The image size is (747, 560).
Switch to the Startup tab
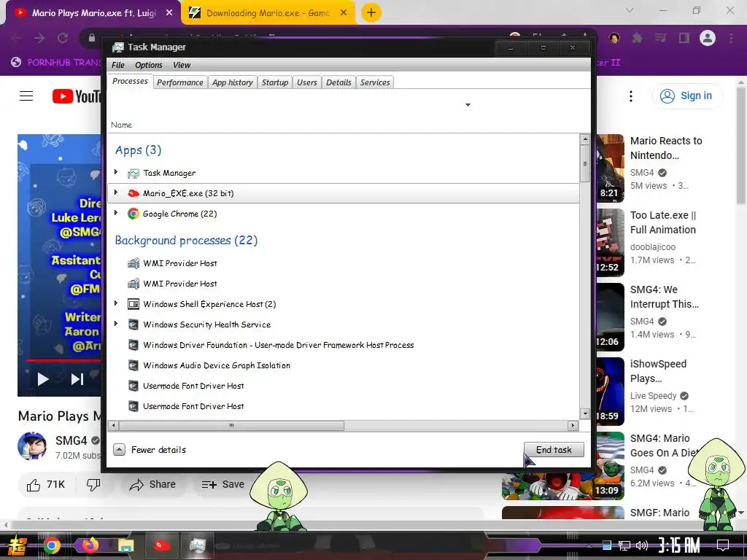[x=275, y=82]
